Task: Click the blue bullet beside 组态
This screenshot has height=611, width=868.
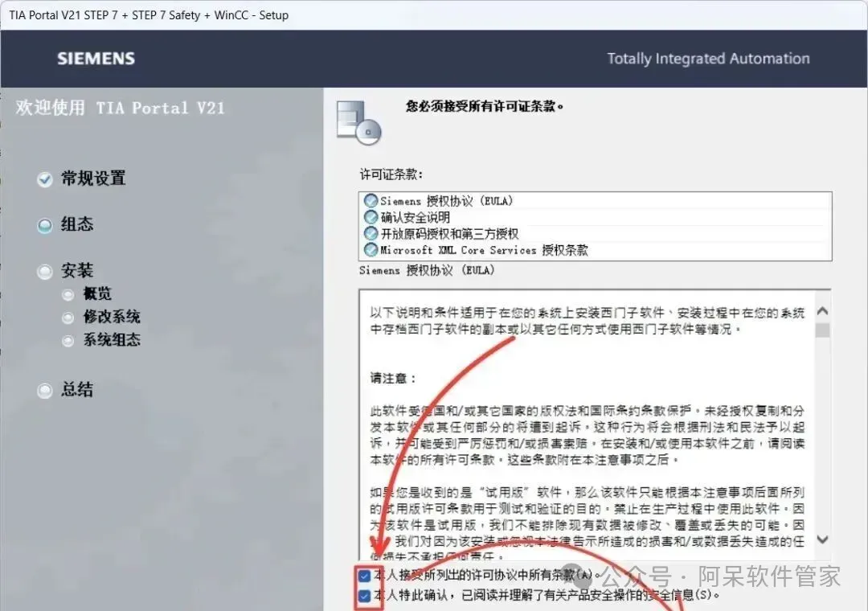Action: pyautogui.click(x=45, y=226)
